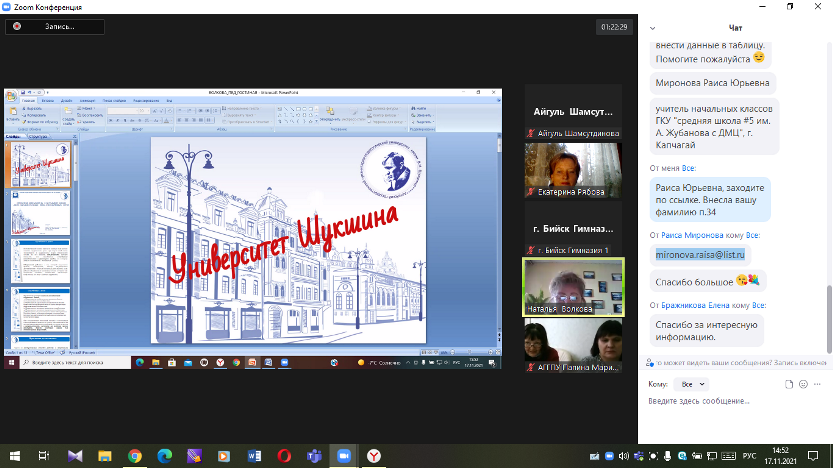Image resolution: width=833 pixels, height=468 pixels.
Task: Open Google Chrome from the taskbar
Action: point(135,456)
